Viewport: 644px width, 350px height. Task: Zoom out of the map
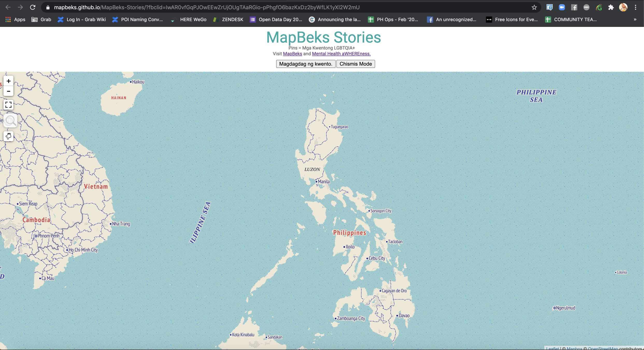[8, 91]
